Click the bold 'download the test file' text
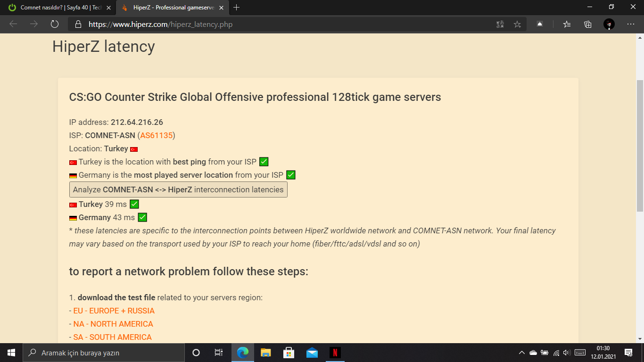 coord(116,297)
